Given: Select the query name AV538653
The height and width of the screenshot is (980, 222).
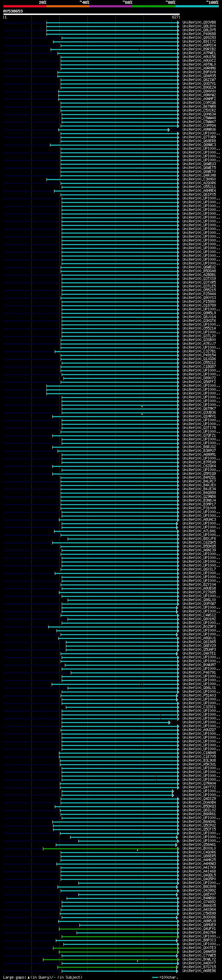Looking at the screenshot, I should pos(13,11).
